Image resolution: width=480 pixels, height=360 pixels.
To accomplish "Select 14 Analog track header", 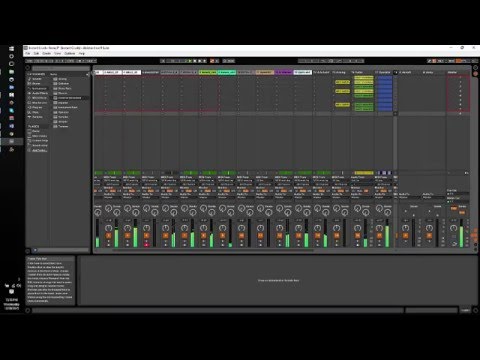I will (341, 72).
